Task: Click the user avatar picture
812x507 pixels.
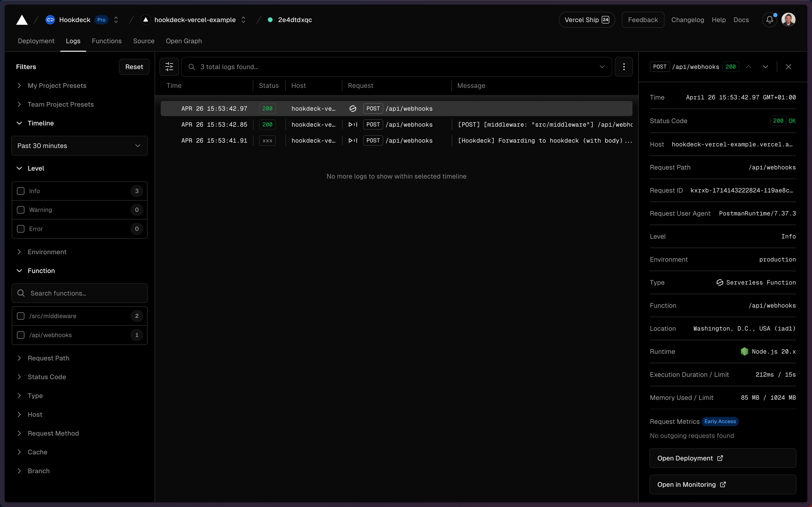Action: point(788,20)
